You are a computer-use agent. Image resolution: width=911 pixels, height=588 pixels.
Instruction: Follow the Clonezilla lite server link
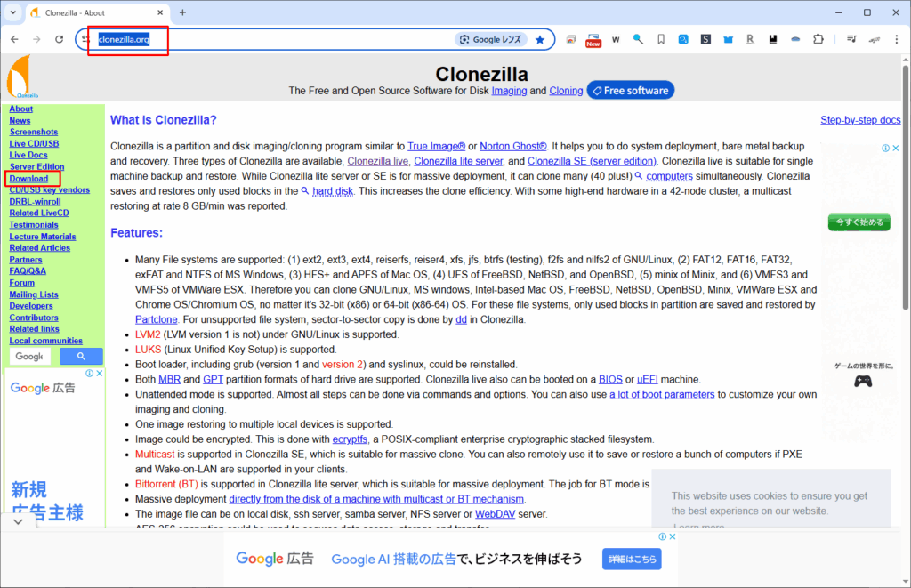tap(458, 161)
